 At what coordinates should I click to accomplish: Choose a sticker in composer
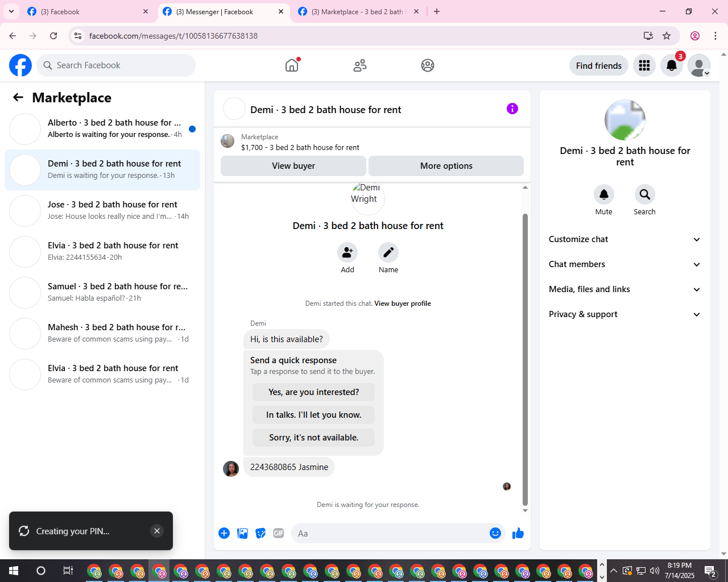[260, 533]
